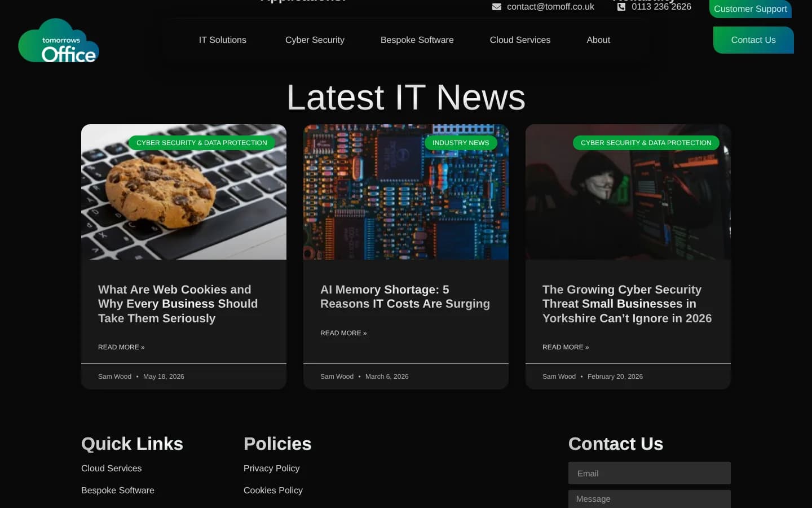Open the Cyber Security menu
Image resolution: width=812 pixels, height=508 pixels.
(x=315, y=40)
